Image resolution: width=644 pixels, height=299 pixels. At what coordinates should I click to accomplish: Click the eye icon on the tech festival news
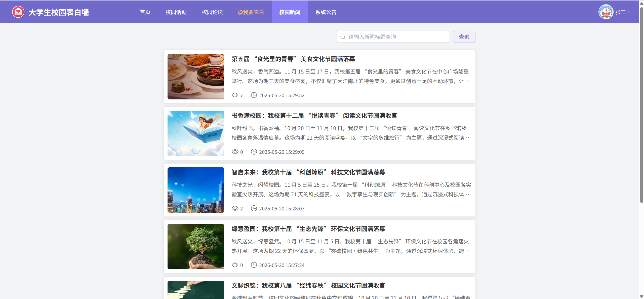pyautogui.click(x=235, y=208)
